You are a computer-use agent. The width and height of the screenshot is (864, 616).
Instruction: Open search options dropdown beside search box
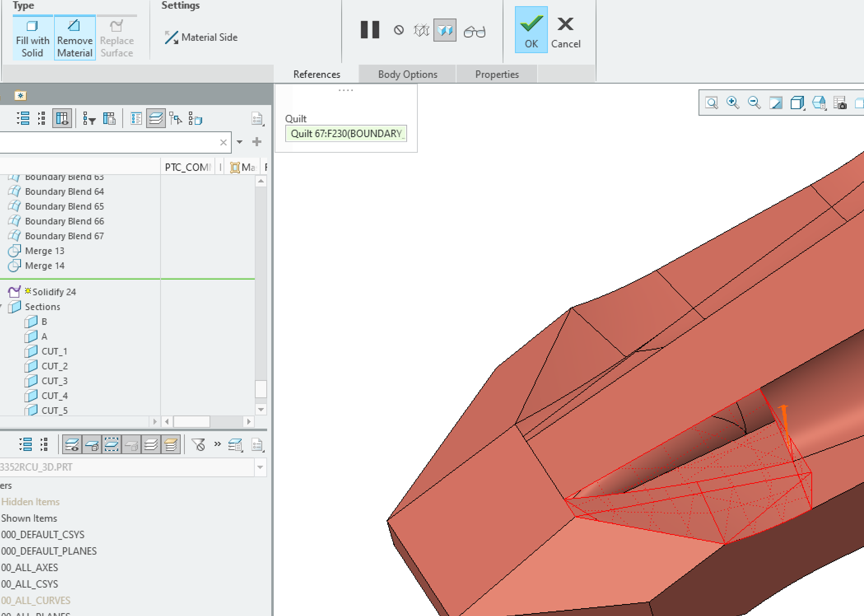pyautogui.click(x=240, y=142)
